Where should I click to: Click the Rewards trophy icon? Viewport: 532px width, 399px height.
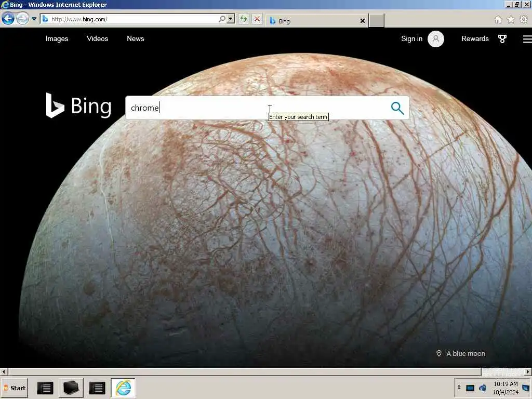(x=502, y=38)
